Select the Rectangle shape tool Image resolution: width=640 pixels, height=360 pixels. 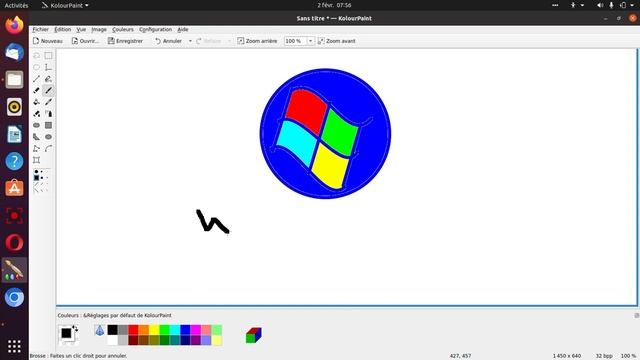pos(49,125)
